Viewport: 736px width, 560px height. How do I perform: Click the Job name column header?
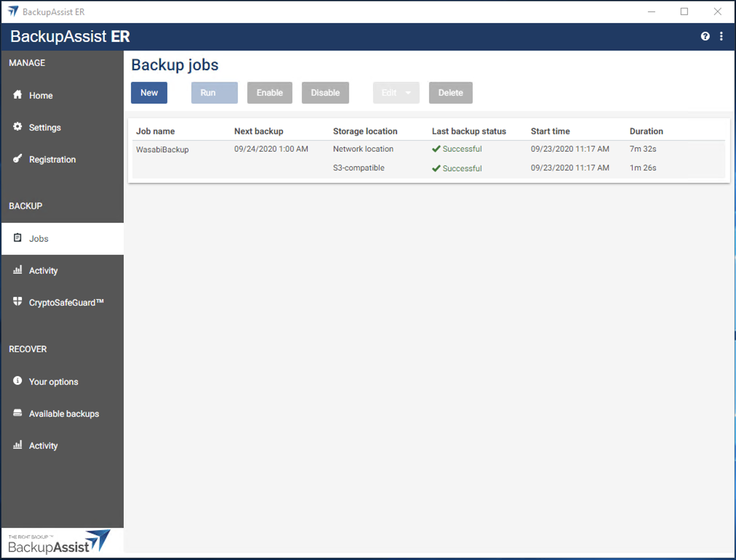tap(155, 131)
